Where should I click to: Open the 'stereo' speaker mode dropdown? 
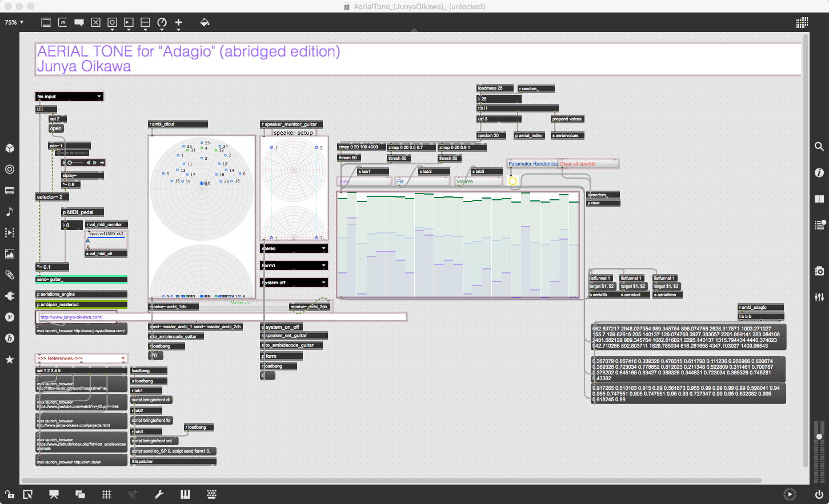(x=294, y=248)
